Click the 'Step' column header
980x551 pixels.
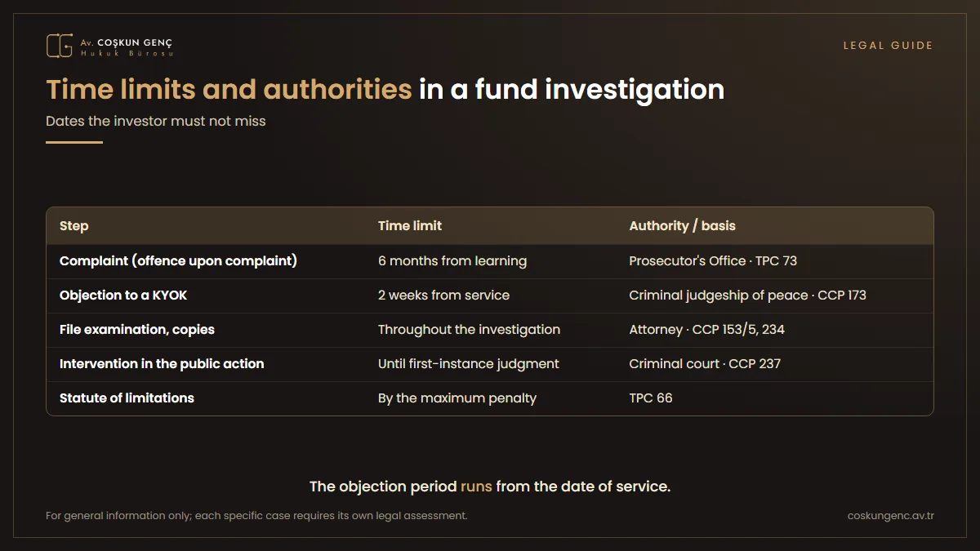(74, 226)
